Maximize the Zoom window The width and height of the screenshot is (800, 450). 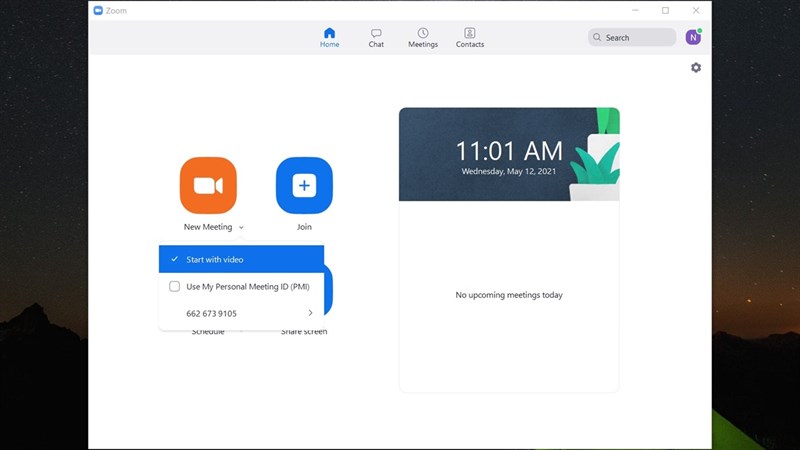pyautogui.click(x=665, y=10)
